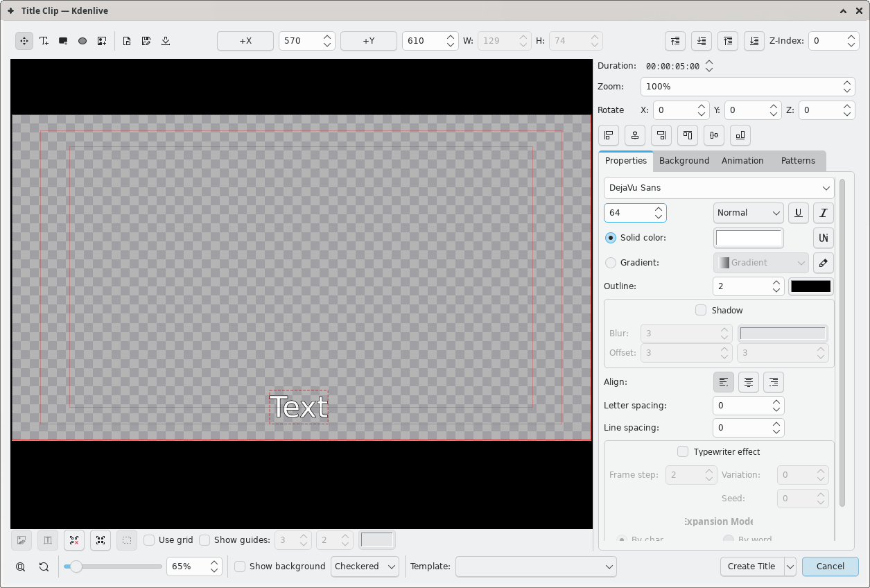Tick the Show guides checkbox
Viewport: 870px width, 588px height.
pyautogui.click(x=205, y=540)
